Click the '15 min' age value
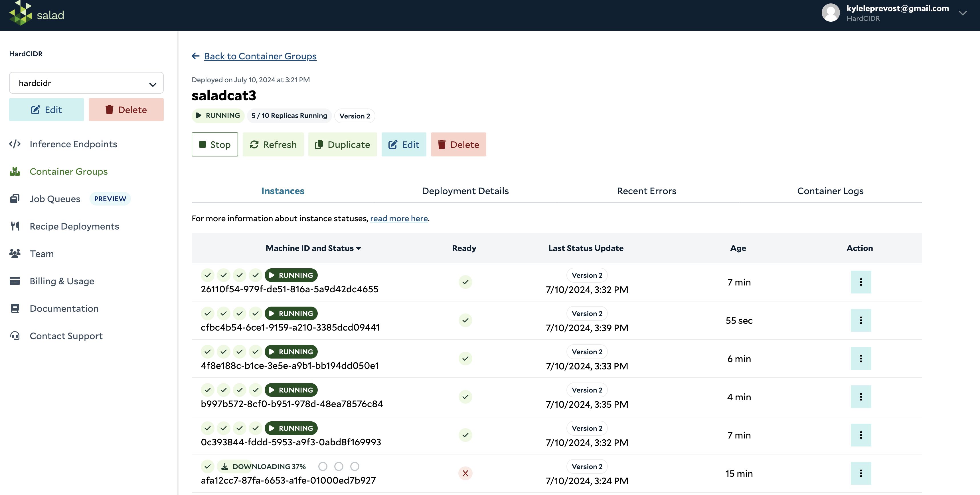This screenshot has width=980, height=495. coord(739,473)
